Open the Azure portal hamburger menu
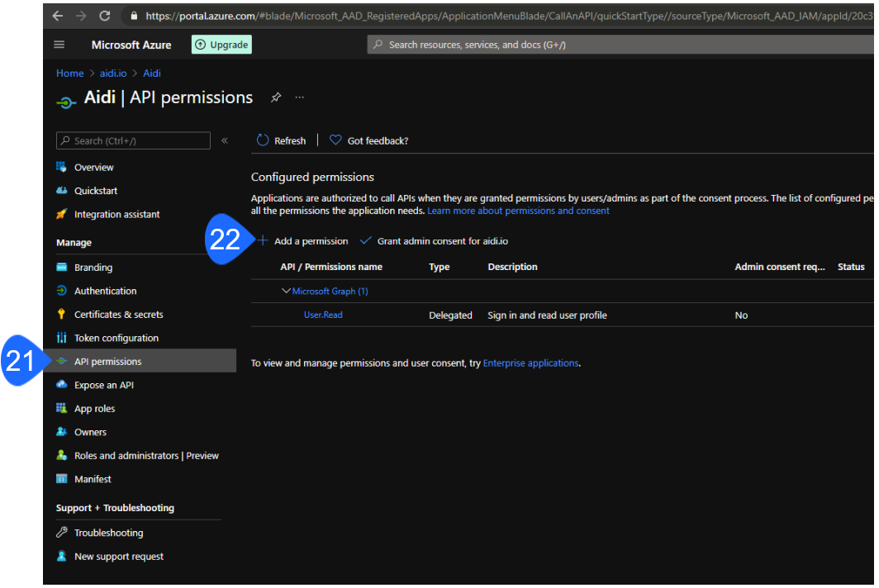Image resolution: width=879 pixels, height=588 pixels. pyautogui.click(x=59, y=45)
